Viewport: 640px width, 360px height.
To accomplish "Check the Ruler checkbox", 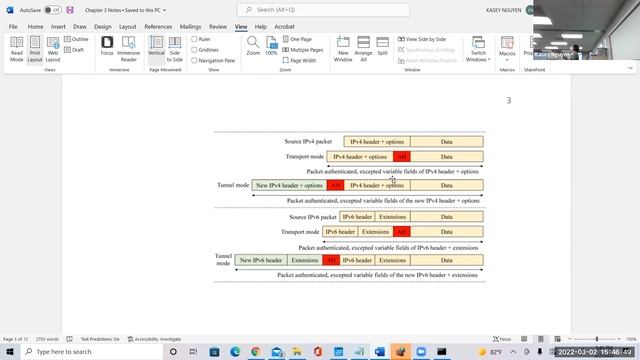I will (194, 39).
